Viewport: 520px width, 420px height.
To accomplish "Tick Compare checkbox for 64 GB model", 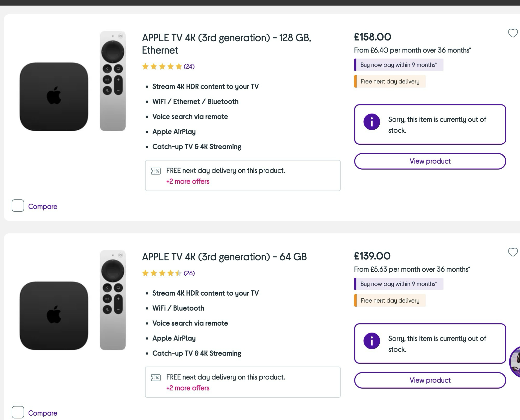I will [18, 412].
